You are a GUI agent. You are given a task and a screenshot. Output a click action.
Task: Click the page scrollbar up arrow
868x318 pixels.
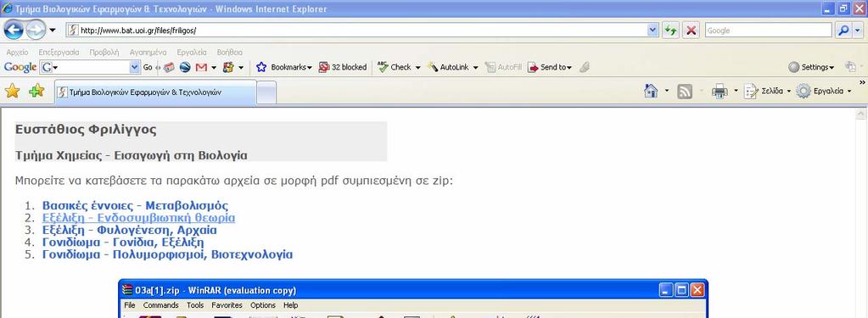[x=861, y=114]
